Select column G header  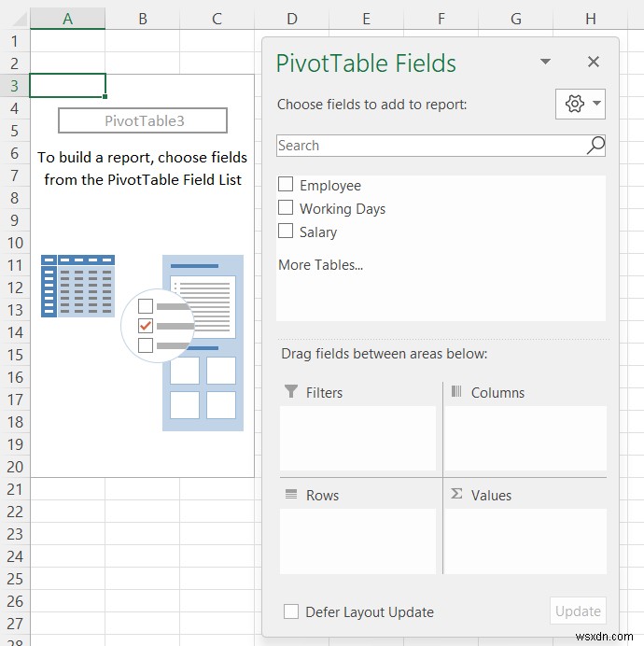click(x=516, y=19)
